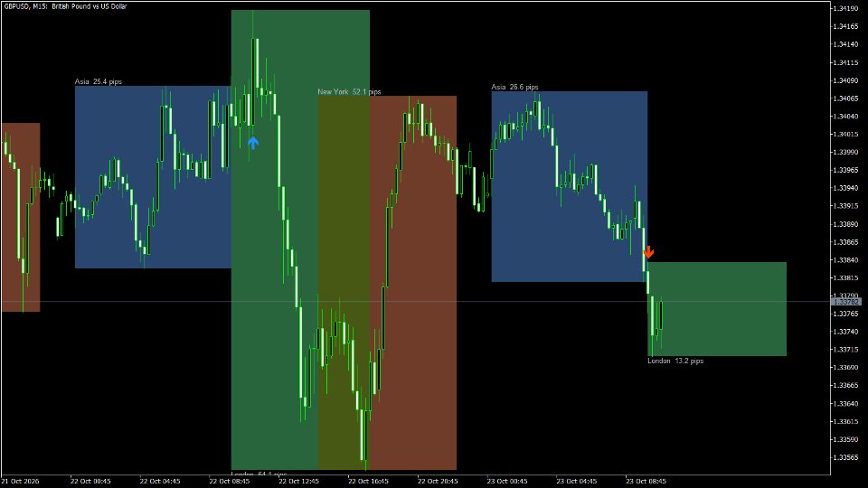This screenshot has height=488, width=868.
Task: Click the 1.33990 price axis label
Action: [846, 152]
